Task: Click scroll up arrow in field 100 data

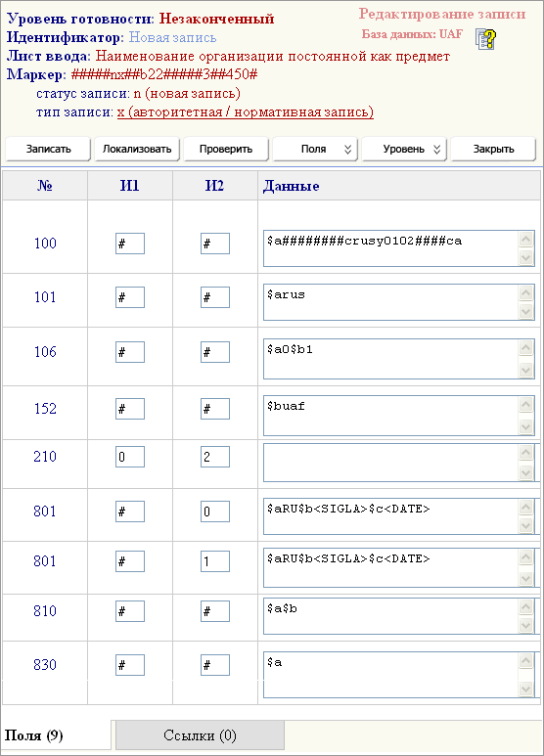Action: click(525, 239)
